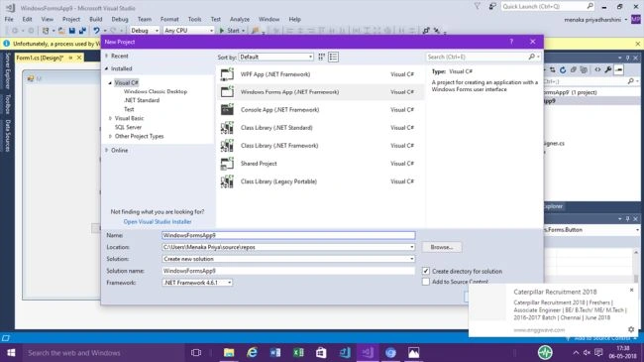Enable Add to Source Control checkbox
The width and height of the screenshot is (644, 362).
coord(426,282)
